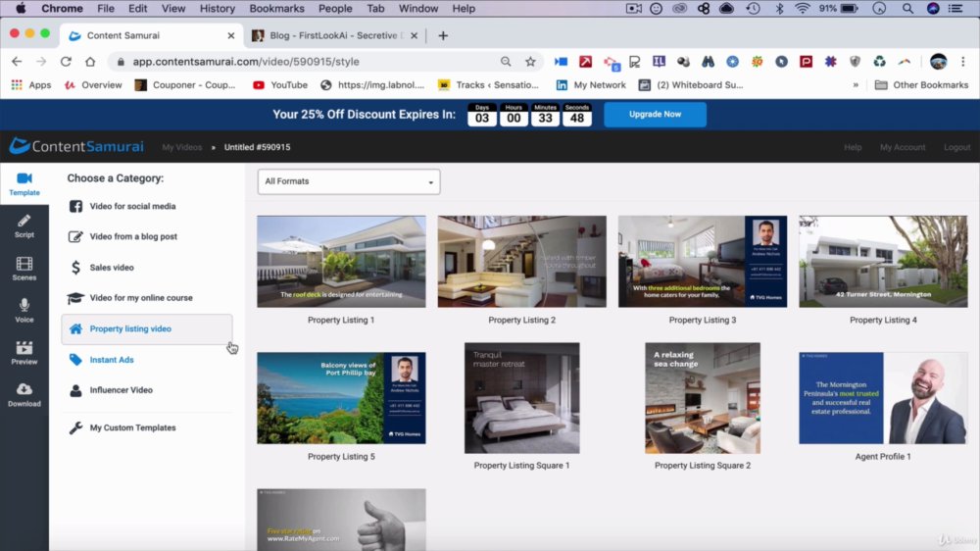Open the Voice step in sidebar
Screen dimensions: 980x551
point(24,310)
